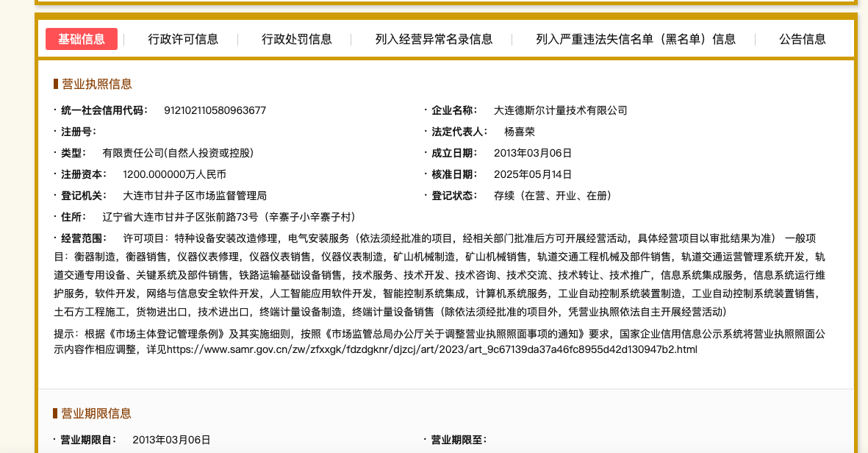Screen dimensions: 868x453
Task: Click the 核准日期 label
Action: [454, 174]
